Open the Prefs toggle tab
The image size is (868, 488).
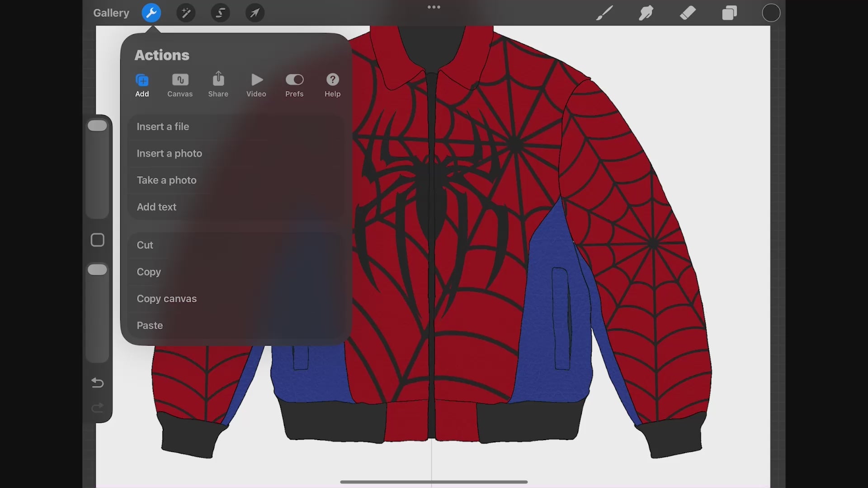(x=294, y=85)
